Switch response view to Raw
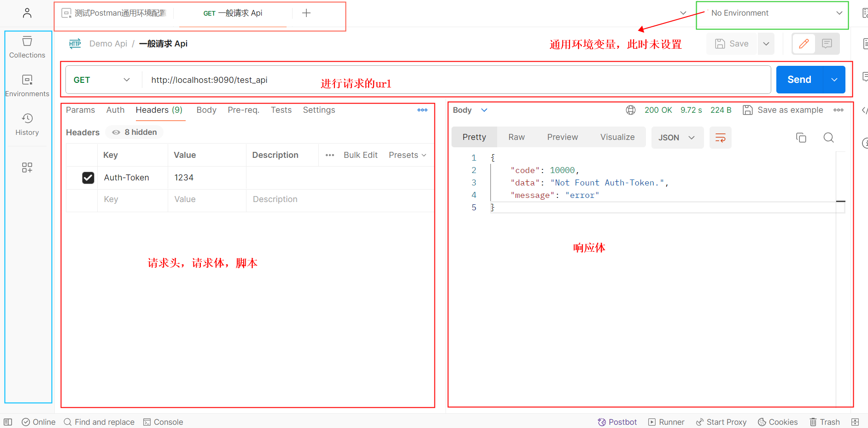Screen dimensions: 868x428 coord(516,137)
